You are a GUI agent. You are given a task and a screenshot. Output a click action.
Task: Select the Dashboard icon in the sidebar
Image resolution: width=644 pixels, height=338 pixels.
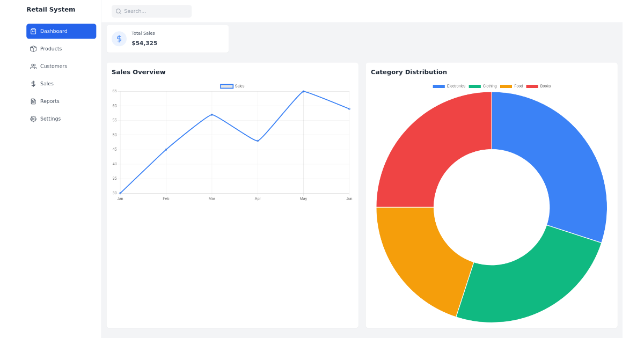tap(34, 31)
